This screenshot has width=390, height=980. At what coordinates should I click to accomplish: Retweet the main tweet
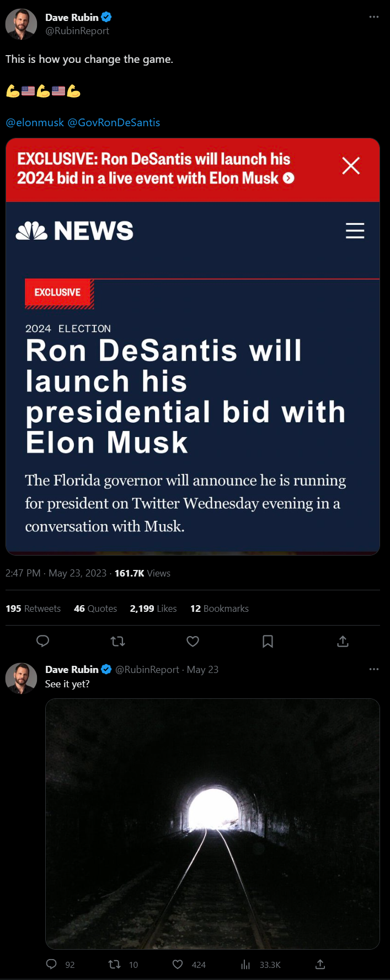point(117,641)
